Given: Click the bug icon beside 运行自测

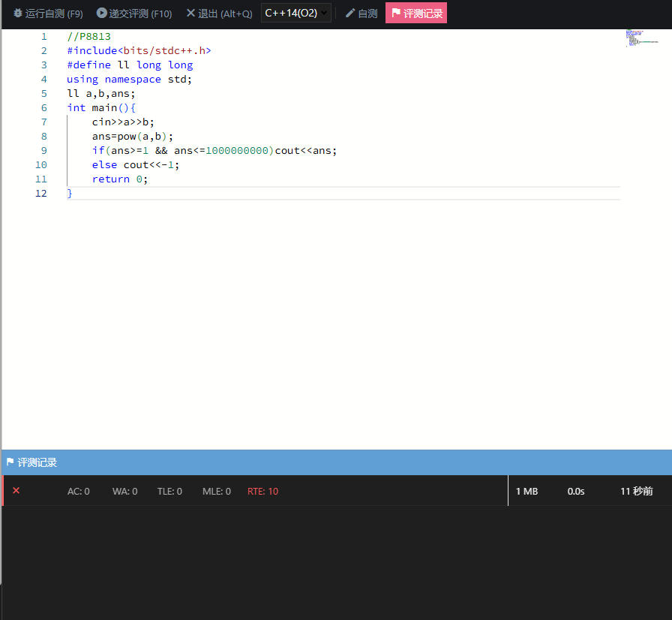Looking at the screenshot, I should click(x=18, y=14).
